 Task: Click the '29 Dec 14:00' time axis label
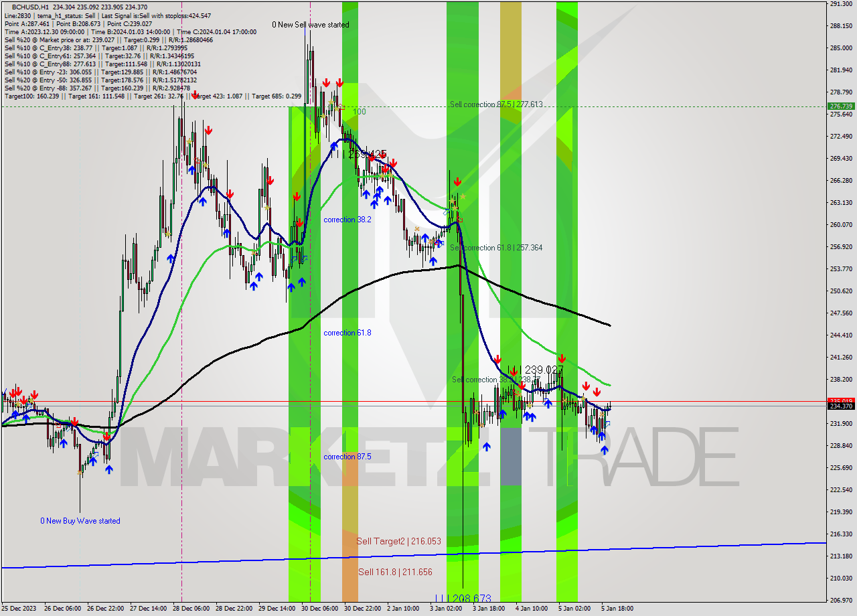tap(277, 609)
